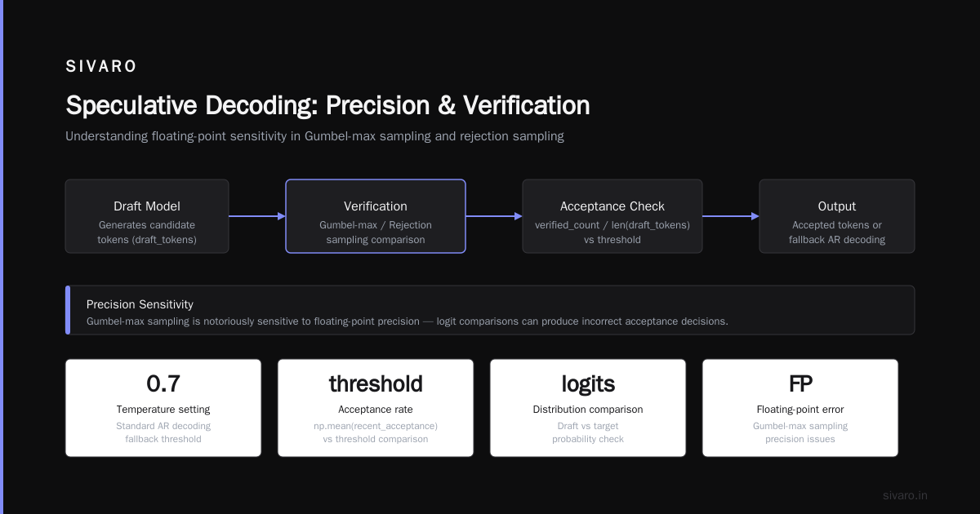The image size is (980, 514).
Task: Click the Precision Sensitivity callout panel
Action: [490, 310]
